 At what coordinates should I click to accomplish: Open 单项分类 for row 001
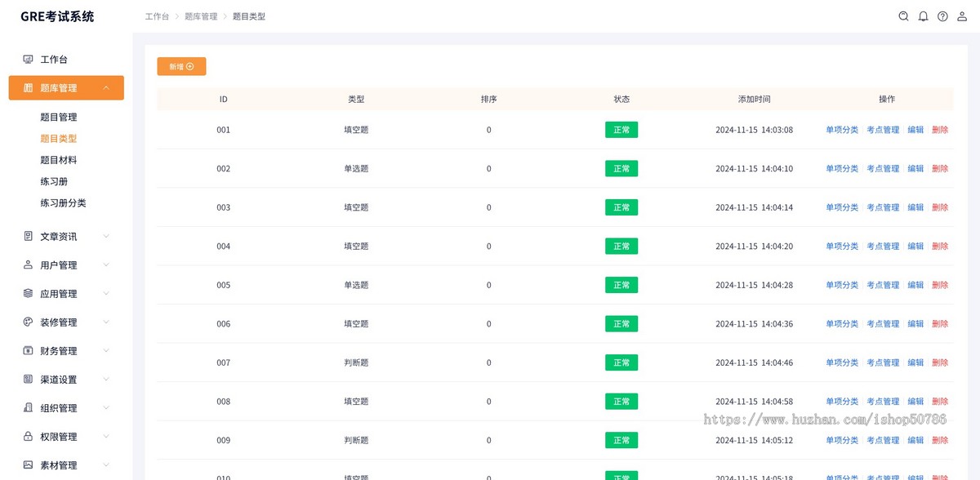(x=842, y=130)
